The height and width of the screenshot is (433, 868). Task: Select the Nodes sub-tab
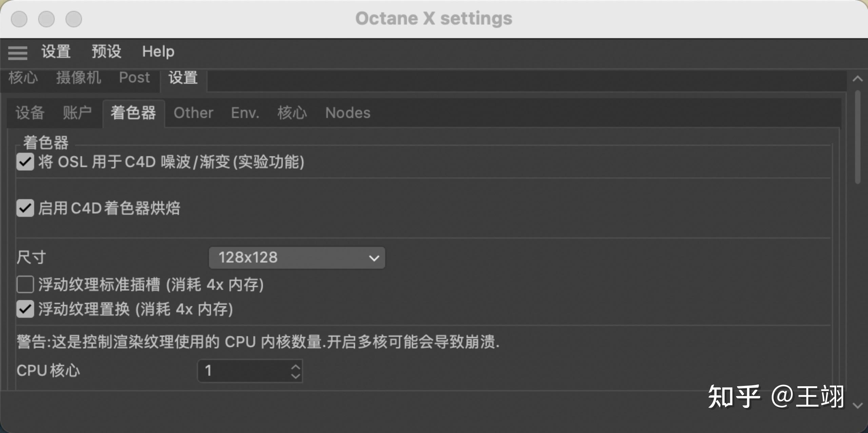(348, 113)
